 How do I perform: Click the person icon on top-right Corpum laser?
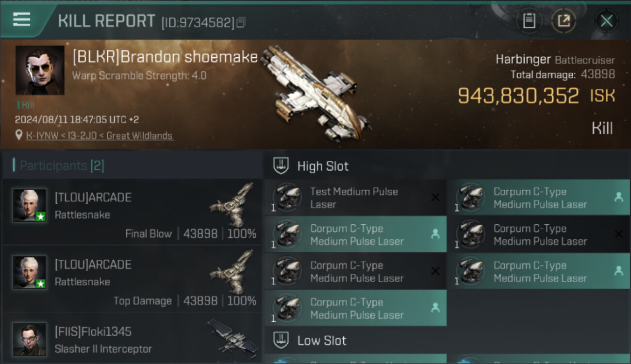[x=618, y=197]
